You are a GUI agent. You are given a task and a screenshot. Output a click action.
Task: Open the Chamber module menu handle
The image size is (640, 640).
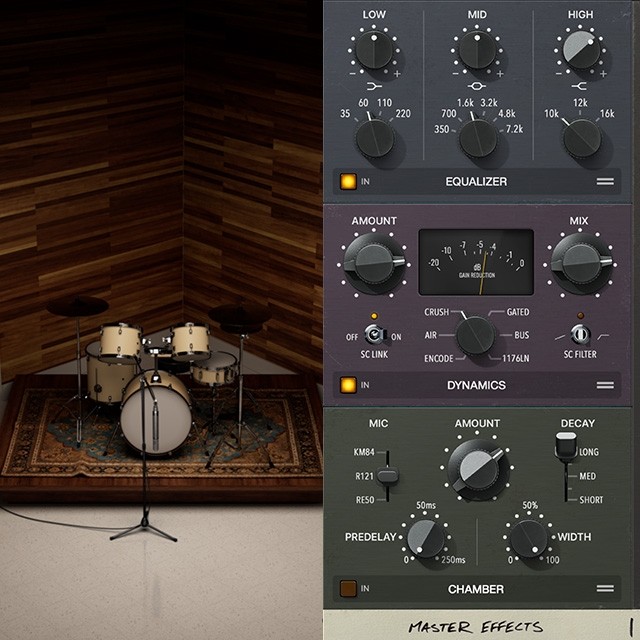(x=605, y=589)
